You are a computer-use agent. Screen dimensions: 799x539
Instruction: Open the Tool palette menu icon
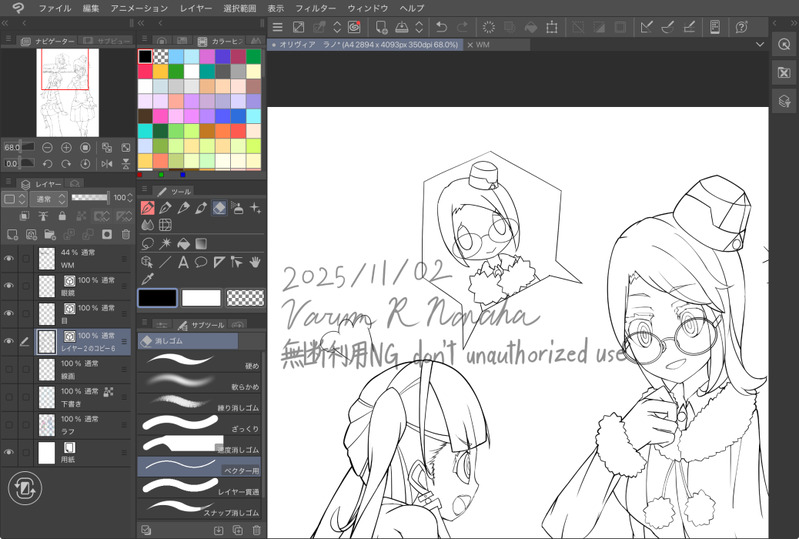point(145,190)
